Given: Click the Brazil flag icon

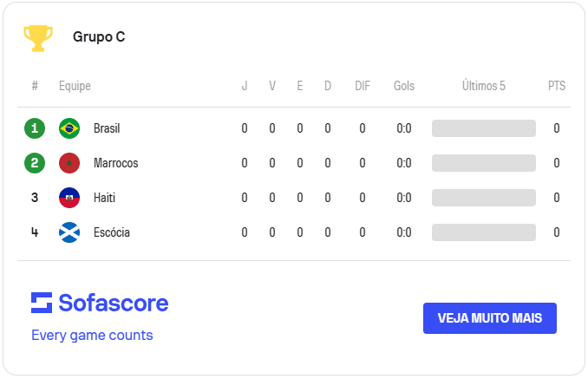Looking at the screenshot, I should 69,128.
